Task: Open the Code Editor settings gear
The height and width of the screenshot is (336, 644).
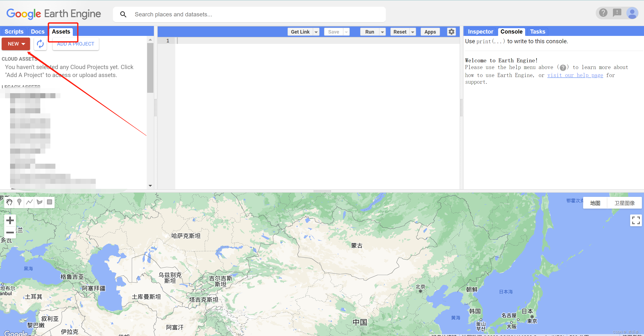Action: pos(451,31)
